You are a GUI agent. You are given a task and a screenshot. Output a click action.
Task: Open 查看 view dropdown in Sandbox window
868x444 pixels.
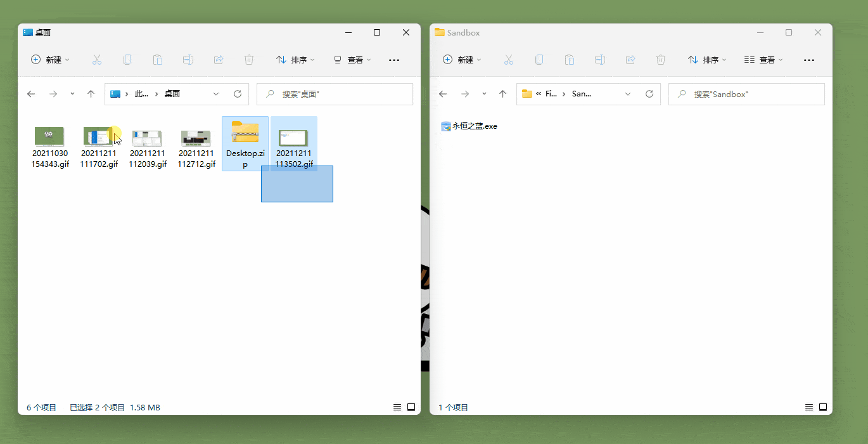pos(764,60)
